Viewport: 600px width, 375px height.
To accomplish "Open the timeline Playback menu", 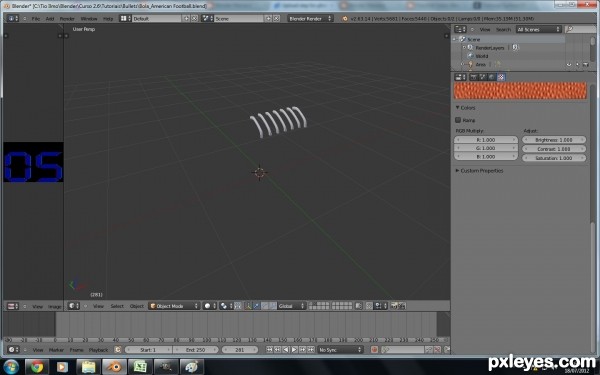I will [x=98, y=350].
